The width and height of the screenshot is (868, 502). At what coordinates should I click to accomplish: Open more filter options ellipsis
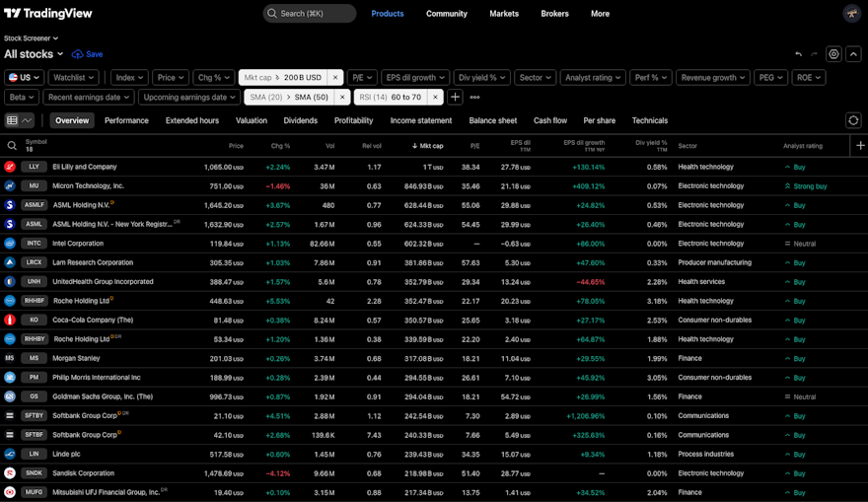tap(475, 97)
